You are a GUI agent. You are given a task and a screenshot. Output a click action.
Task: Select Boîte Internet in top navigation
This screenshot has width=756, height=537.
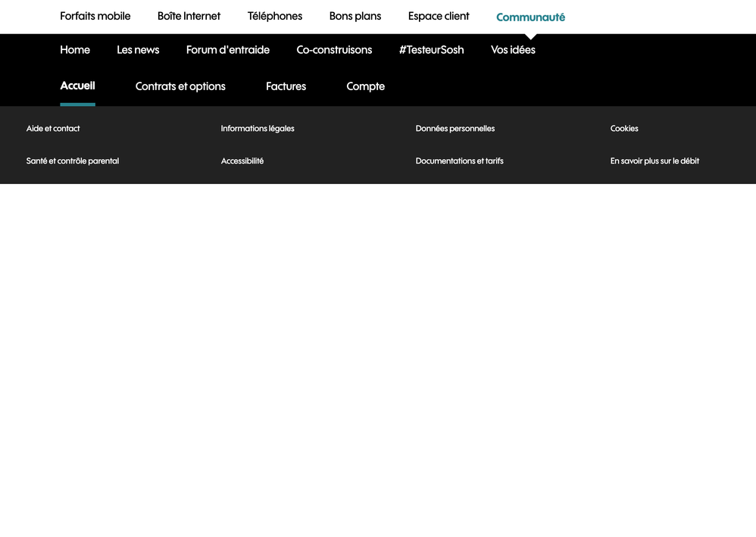coord(189,16)
